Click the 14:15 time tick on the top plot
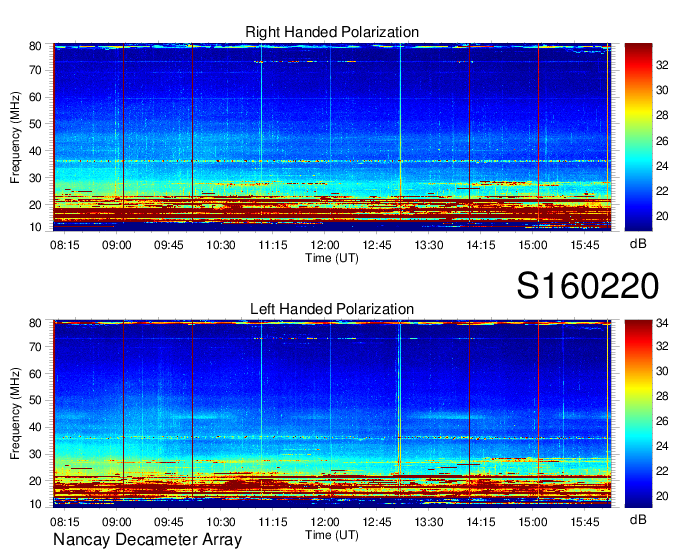The width and height of the screenshot is (680, 552). click(481, 245)
